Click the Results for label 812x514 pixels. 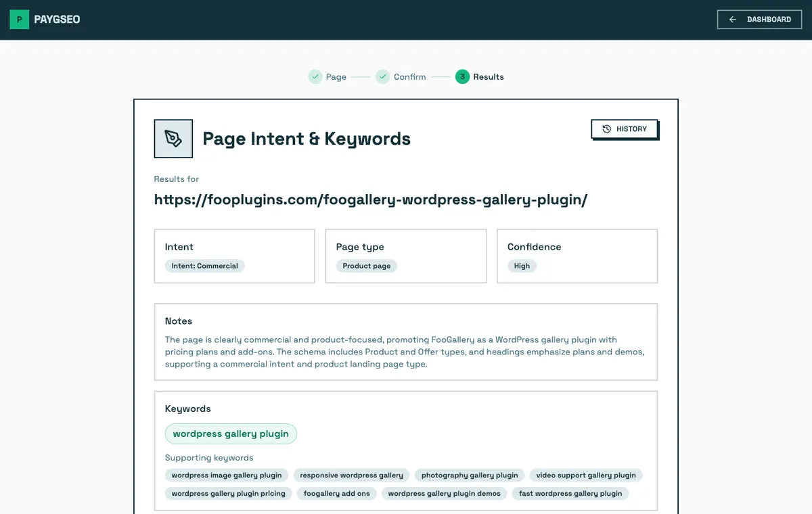pos(177,179)
